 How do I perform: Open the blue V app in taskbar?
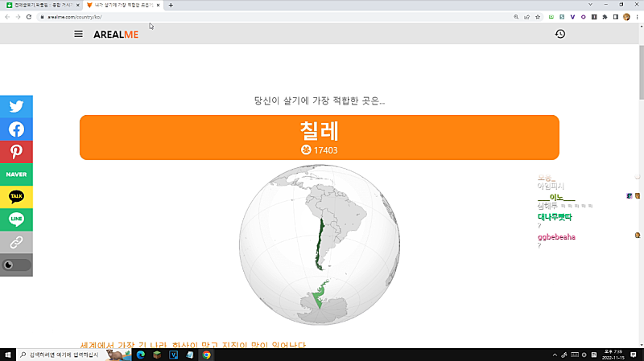[173, 355]
